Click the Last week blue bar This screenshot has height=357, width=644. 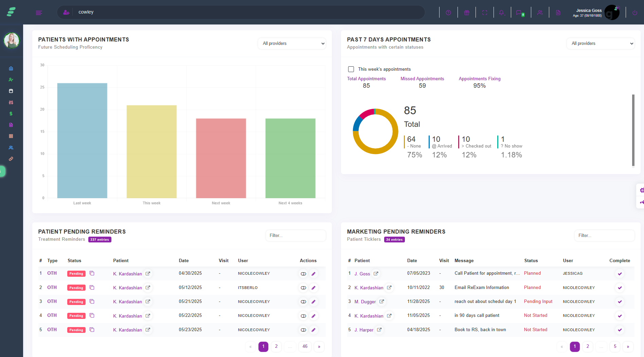(82, 140)
